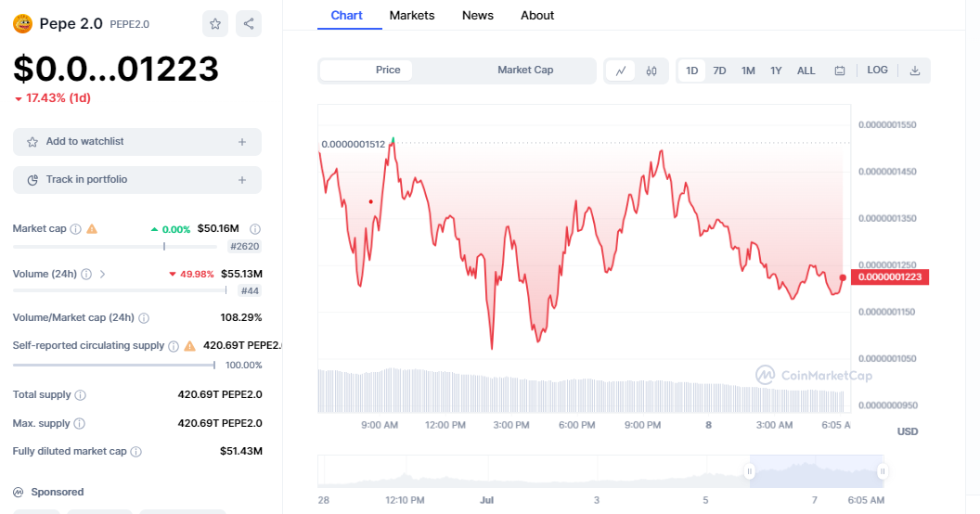Expand the Volume (24h) chevron arrow
The width and height of the screenshot is (980, 514).
pos(102,275)
